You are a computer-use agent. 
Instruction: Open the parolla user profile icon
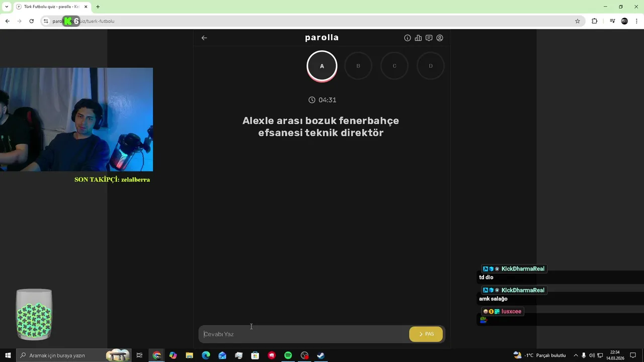point(440,38)
